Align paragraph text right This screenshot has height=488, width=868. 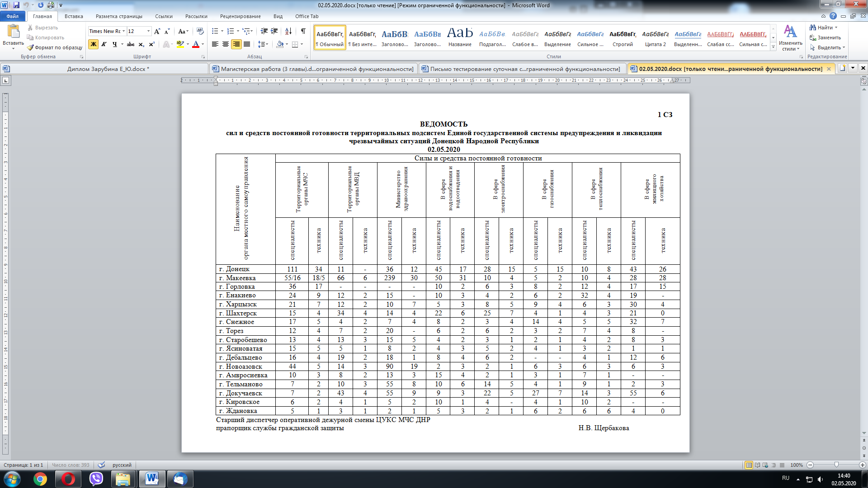coord(236,44)
